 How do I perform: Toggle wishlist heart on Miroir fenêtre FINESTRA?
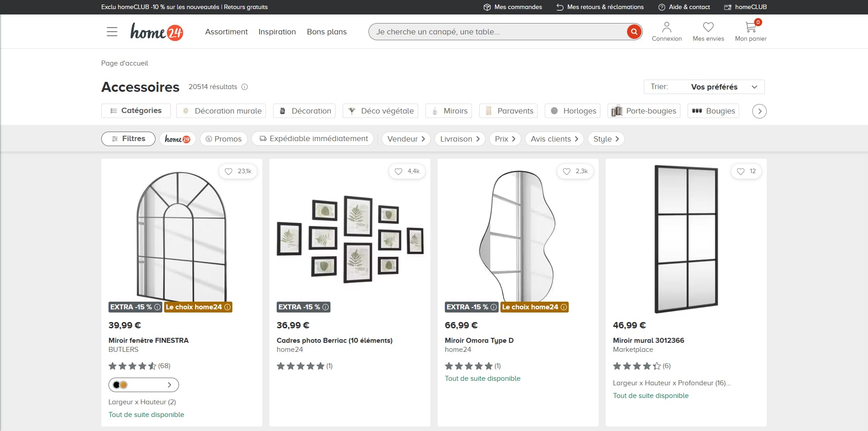click(229, 171)
